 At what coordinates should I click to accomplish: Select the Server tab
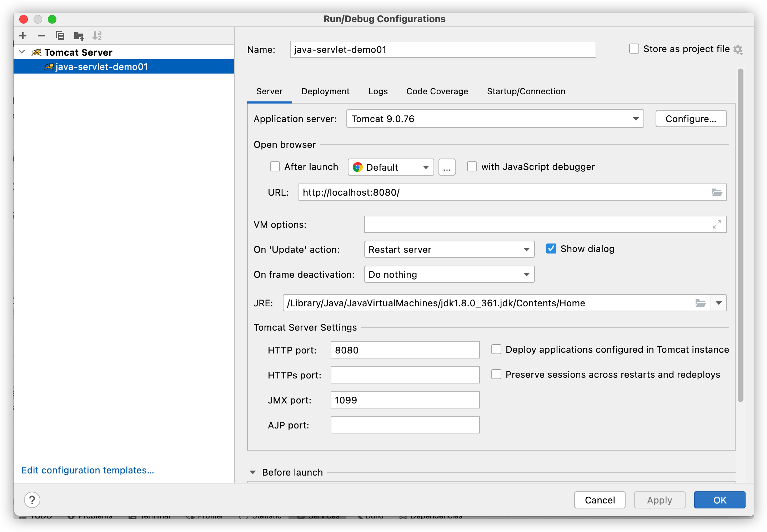click(x=269, y=91)
